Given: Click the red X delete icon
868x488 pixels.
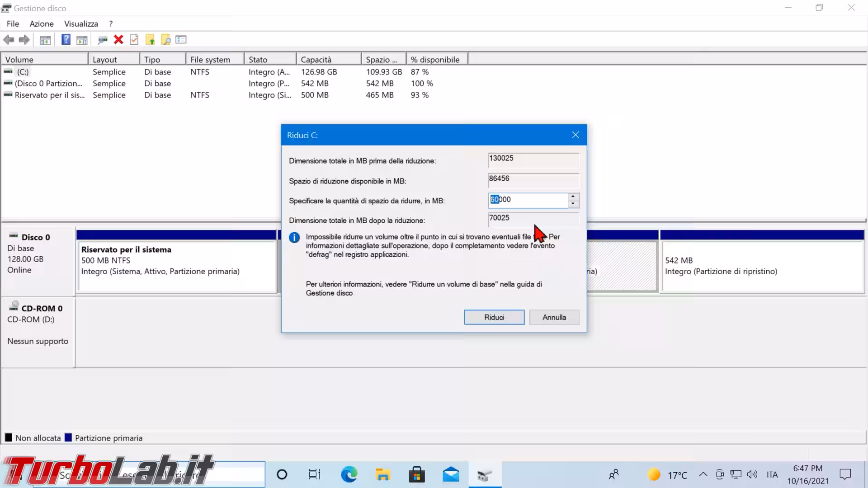Looking at the screenshot, I should (118, 40).
